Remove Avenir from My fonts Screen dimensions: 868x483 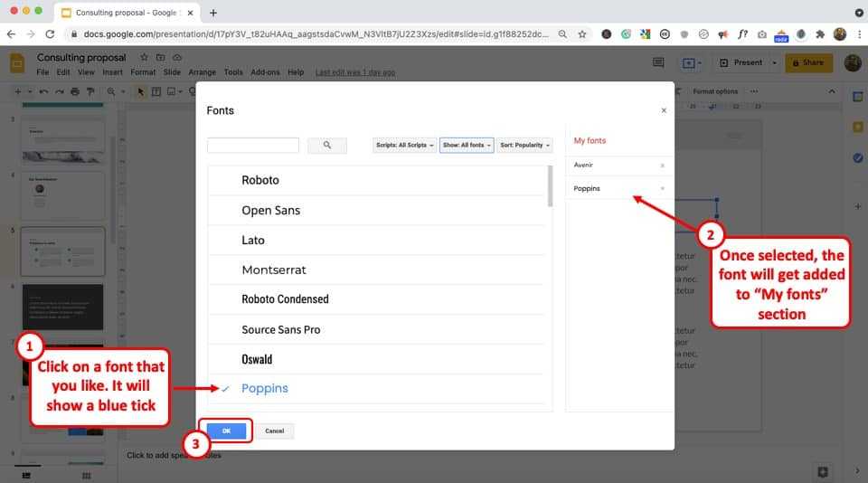point(662,166)
